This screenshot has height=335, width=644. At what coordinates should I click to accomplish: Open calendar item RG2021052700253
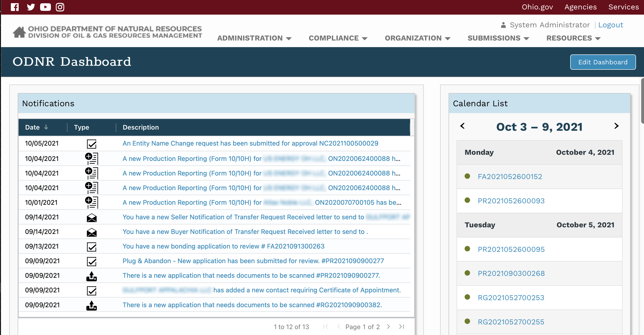point(511,298)
